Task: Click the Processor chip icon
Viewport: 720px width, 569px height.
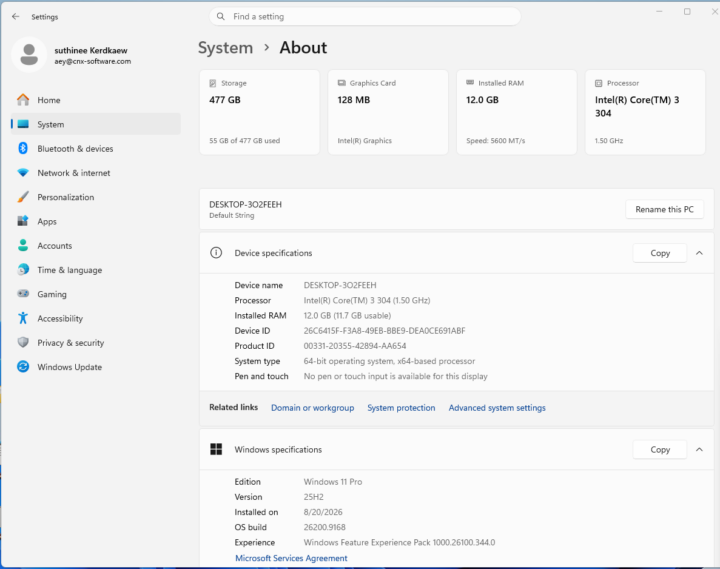Action: coord(598,83)
